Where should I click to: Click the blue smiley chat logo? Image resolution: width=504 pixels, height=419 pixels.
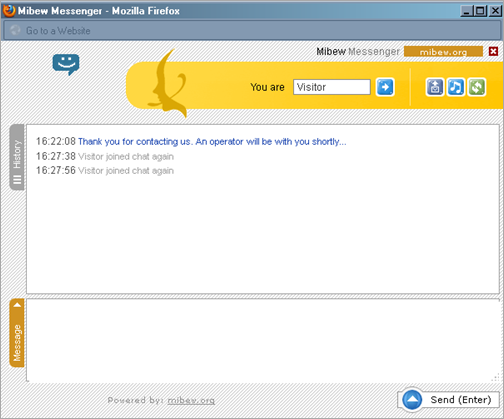pos(66,64)
